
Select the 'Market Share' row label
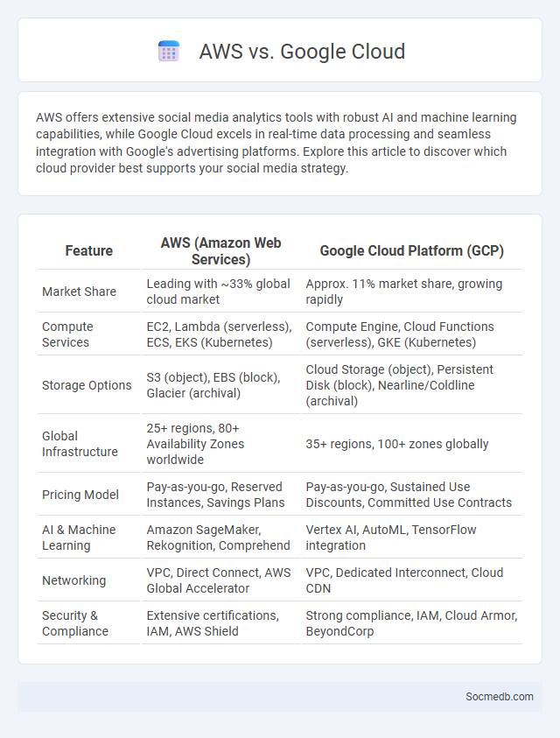(x=79, y=292)
